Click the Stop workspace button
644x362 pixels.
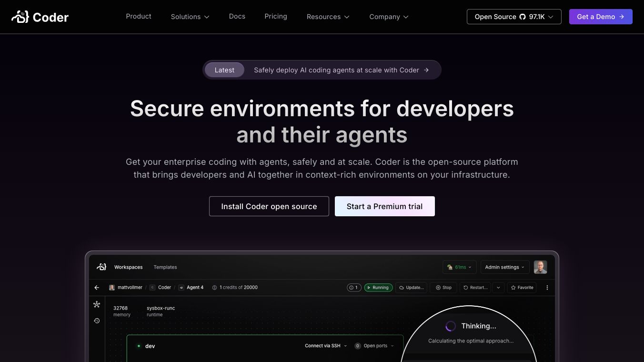click(443, 288)
